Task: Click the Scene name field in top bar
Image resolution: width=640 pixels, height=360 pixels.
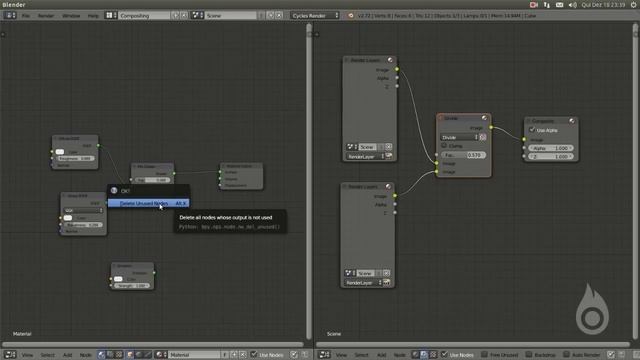Action: (x=231, y=16)
